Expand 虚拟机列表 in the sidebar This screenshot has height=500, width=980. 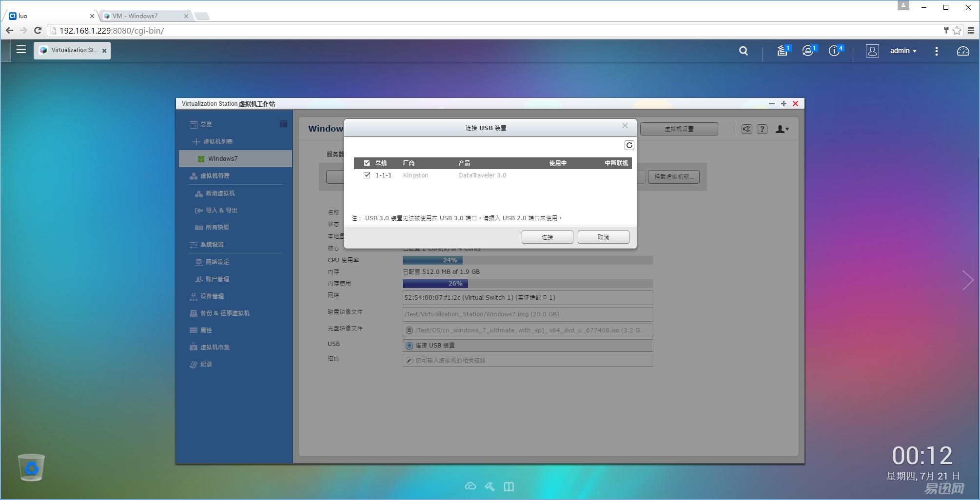coord(213,141)
